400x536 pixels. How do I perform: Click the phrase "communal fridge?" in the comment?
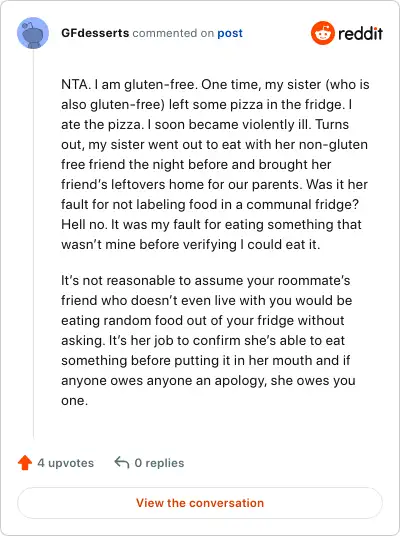point(303,204)
